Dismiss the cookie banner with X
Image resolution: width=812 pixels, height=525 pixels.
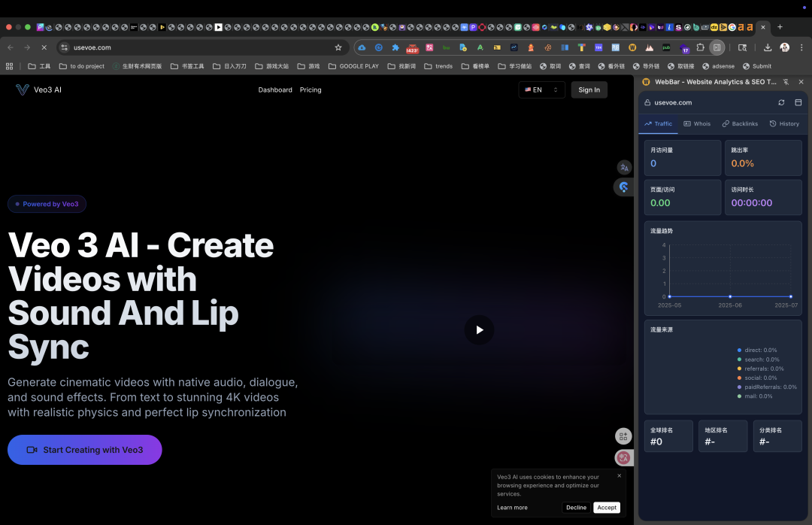pyautogui.click(x=619, y=475)
